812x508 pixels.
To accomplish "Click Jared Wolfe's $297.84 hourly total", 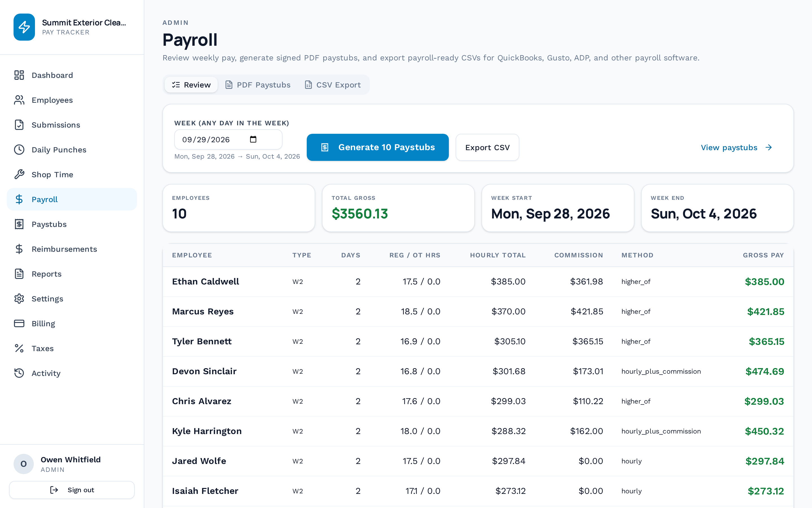I will point(509,461).
